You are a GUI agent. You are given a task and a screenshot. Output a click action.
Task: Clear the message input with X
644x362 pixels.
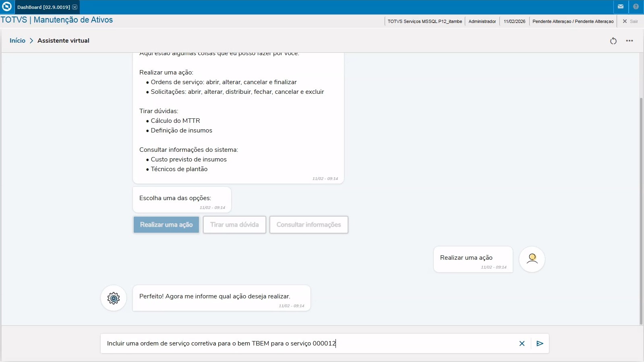coord(522,343)
